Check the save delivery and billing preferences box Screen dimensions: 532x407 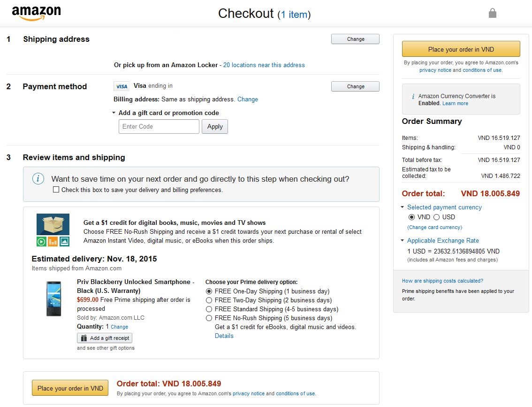[x=56, y=189]
